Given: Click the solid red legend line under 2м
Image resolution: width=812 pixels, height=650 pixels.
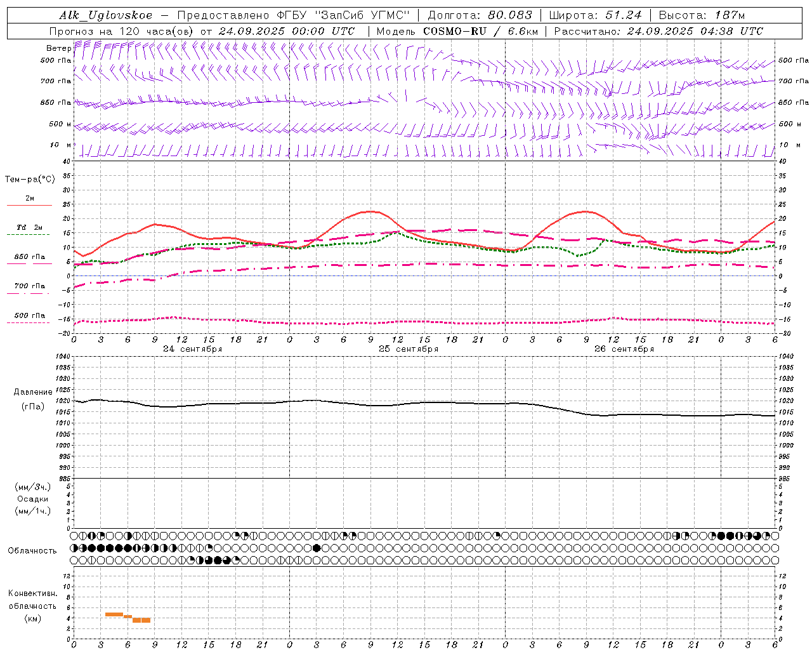Looking at the screenshot, I should (29, 205).
